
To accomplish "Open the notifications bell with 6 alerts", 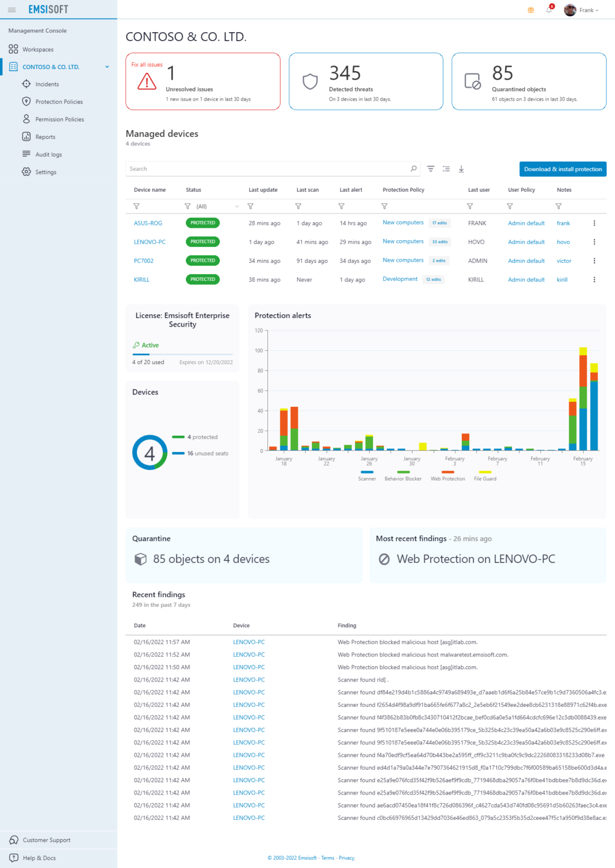I will point(548,10).
